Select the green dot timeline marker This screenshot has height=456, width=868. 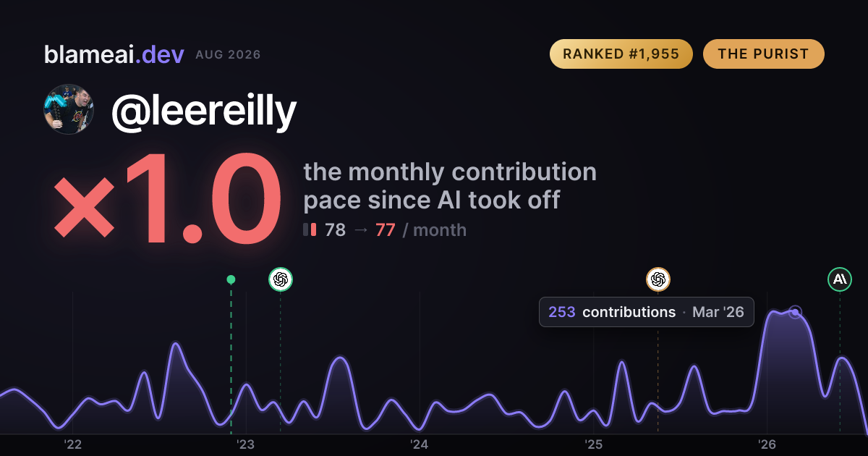coord(231,279)
